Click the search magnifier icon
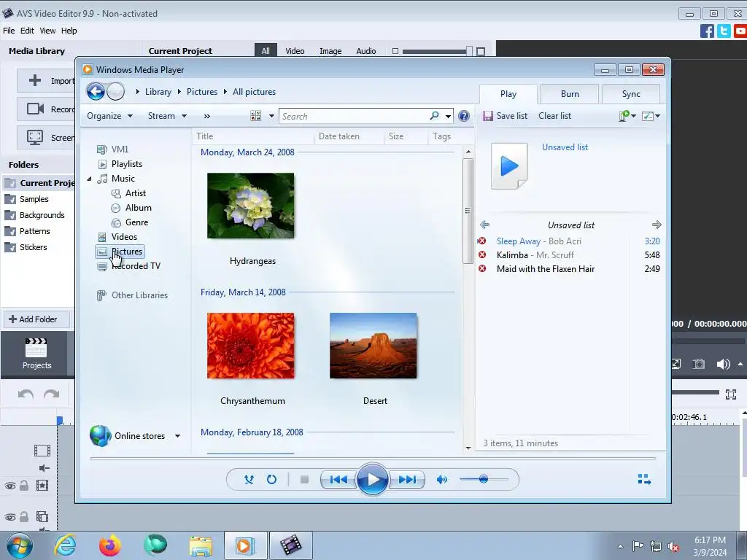The image size is (747, 560). click(x=434, y=116)
